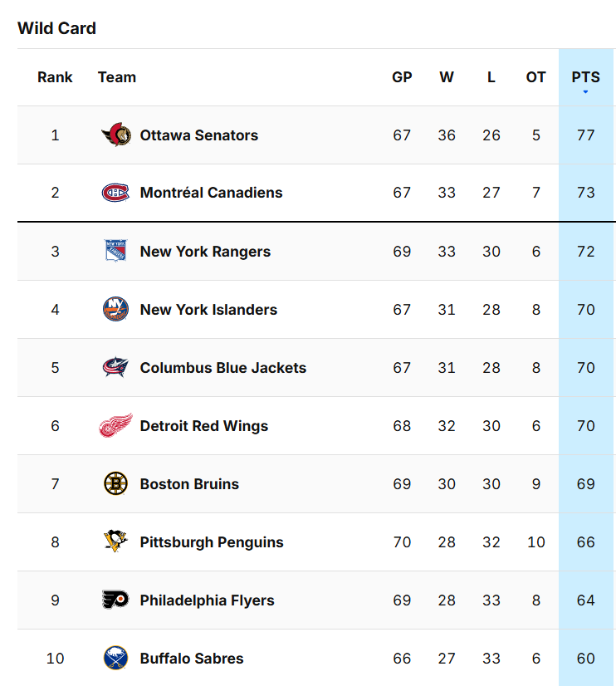The height and width of the screenshot is (686, 616).
Task: Click the Montréal Canadiens logo
Action: pos(116,193)
